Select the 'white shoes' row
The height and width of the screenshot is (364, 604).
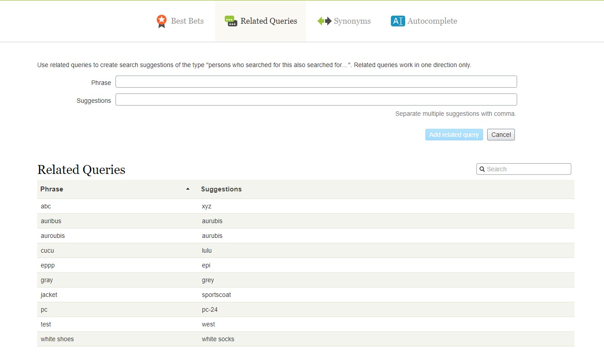point(57,339)
